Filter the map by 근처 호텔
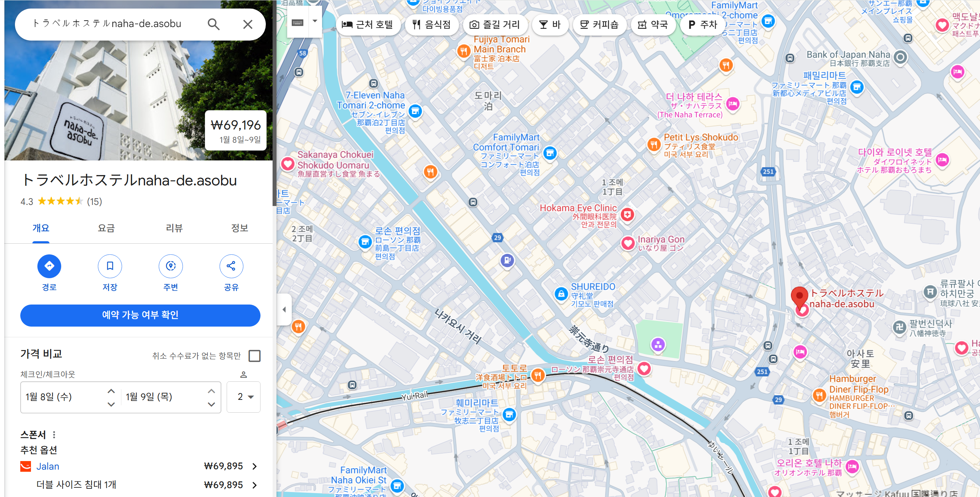The image size is (980, 497). pyautogui.click(x=368, y=25)
